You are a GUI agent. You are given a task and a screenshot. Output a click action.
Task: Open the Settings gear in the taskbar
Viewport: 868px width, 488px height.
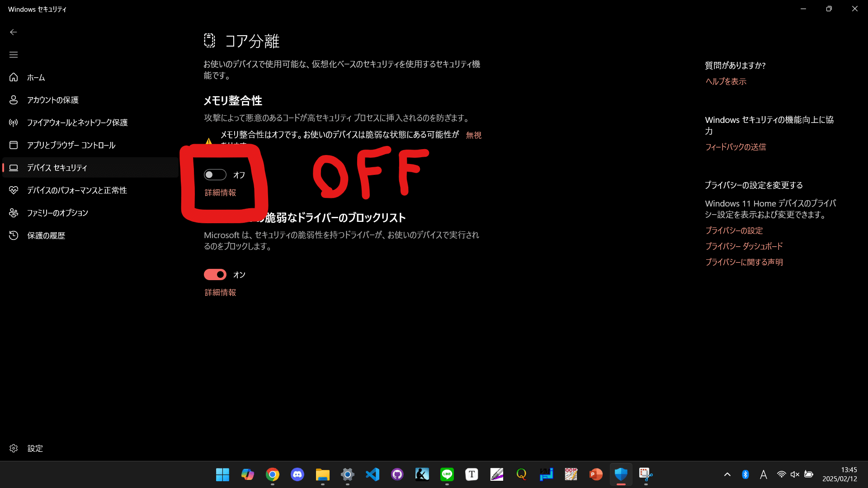[x=347, y=474]
